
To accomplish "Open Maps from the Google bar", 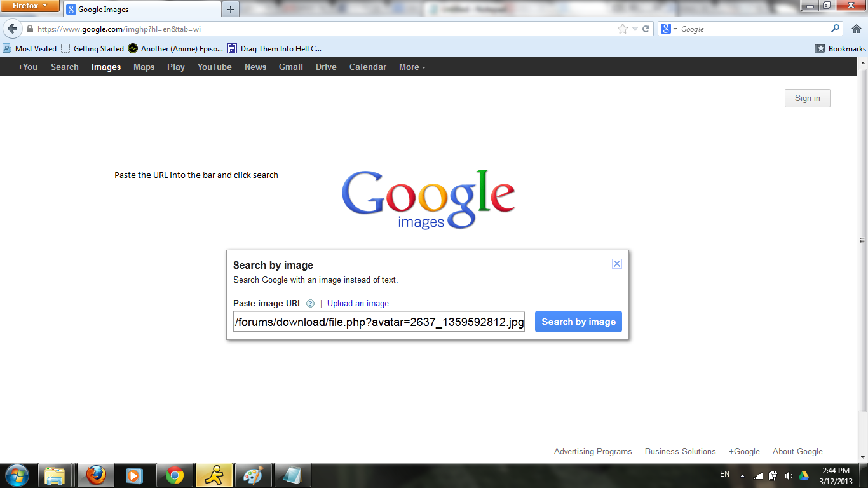I will (x=144, y=67).
